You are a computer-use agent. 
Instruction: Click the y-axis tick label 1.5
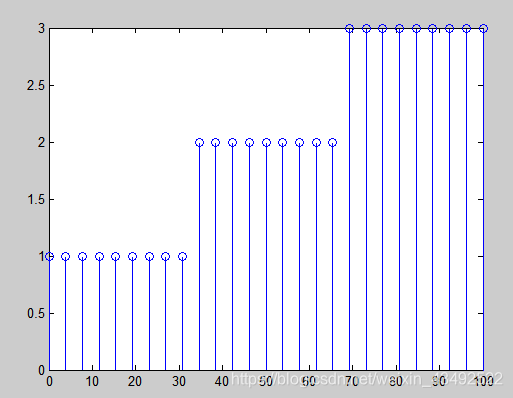click(x=36, y=200)
